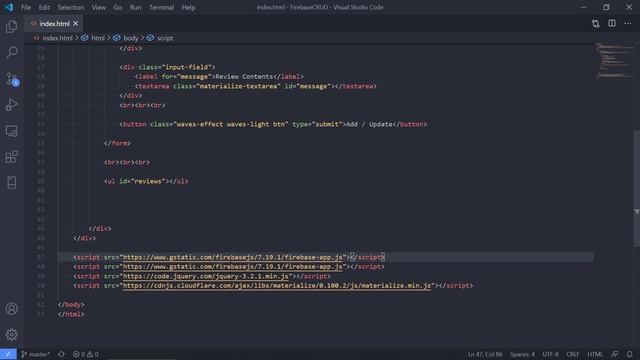Click the div class="input-field" line
This screenshot has width=640, height=360.
click(167, 67)
